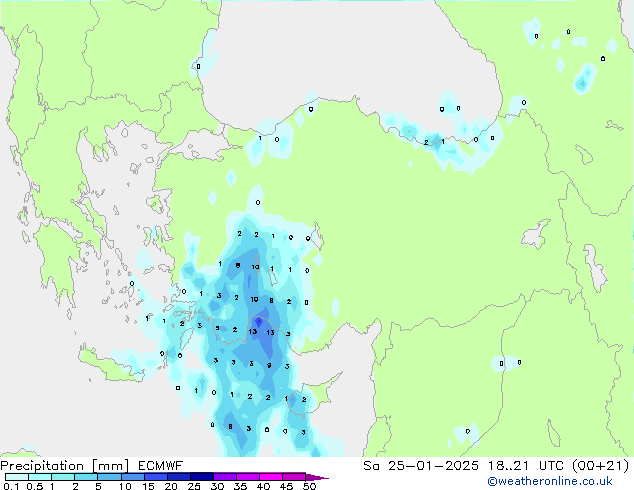Click the '25' legend scale label
634x490 pixels.
click(194, 486)
